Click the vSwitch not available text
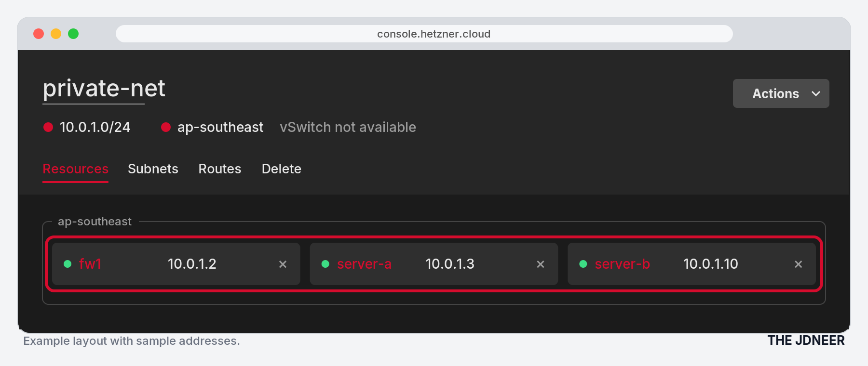868x366 pixels. tap(348, 127)
